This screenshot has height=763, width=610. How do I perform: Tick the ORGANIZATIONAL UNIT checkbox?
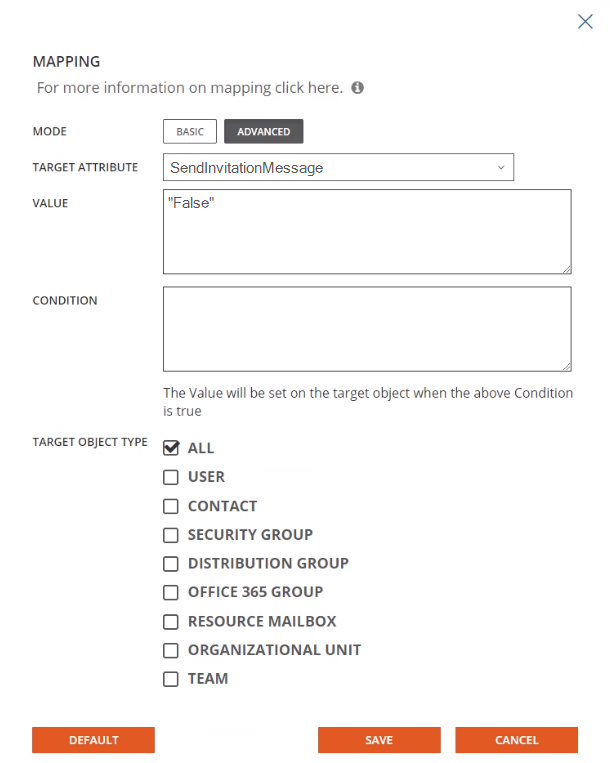(171, 650)
